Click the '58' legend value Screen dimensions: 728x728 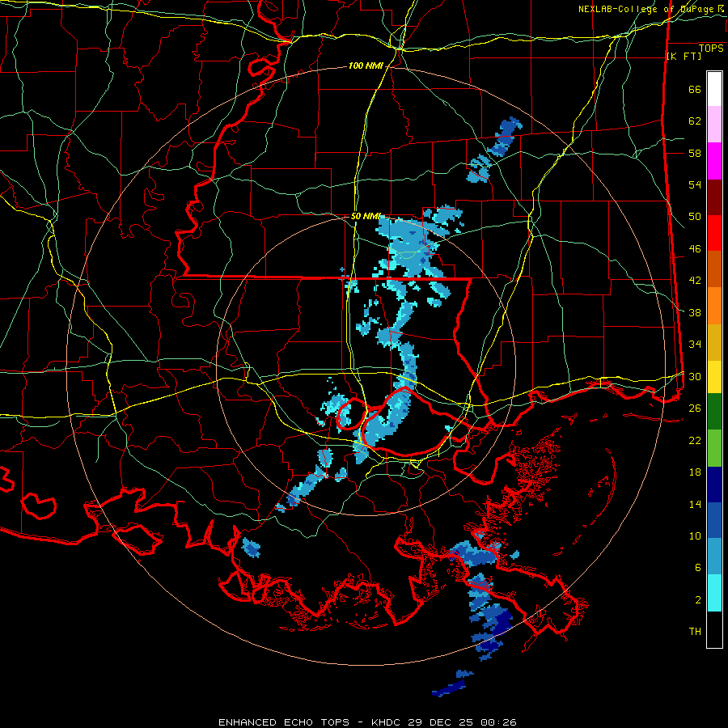695,153
